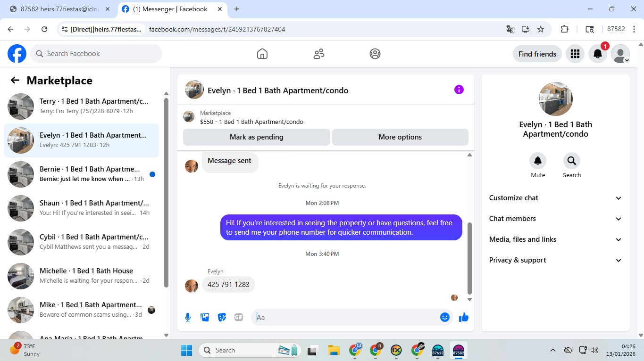Click Evelyn chat header title

pyautogui.click(x=278, y=90)
